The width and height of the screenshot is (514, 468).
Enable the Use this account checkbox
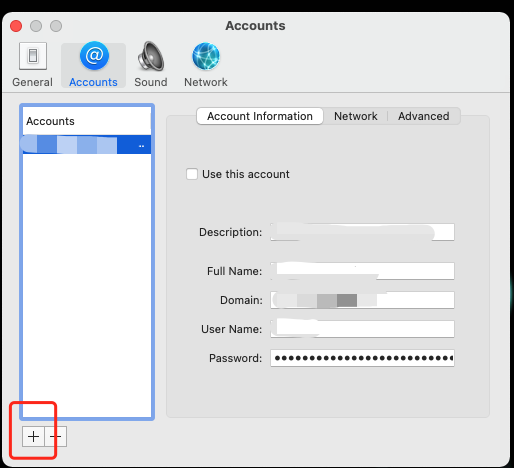point(192,174)
